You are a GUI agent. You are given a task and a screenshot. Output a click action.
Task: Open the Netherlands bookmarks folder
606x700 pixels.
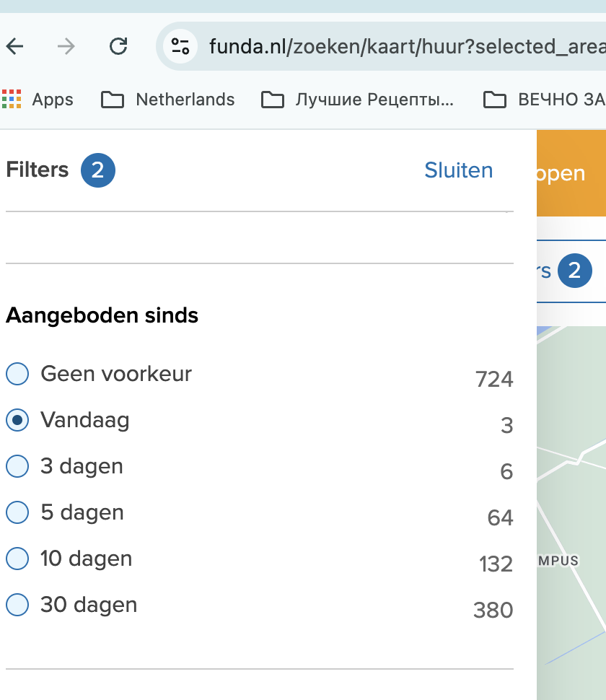168,99
